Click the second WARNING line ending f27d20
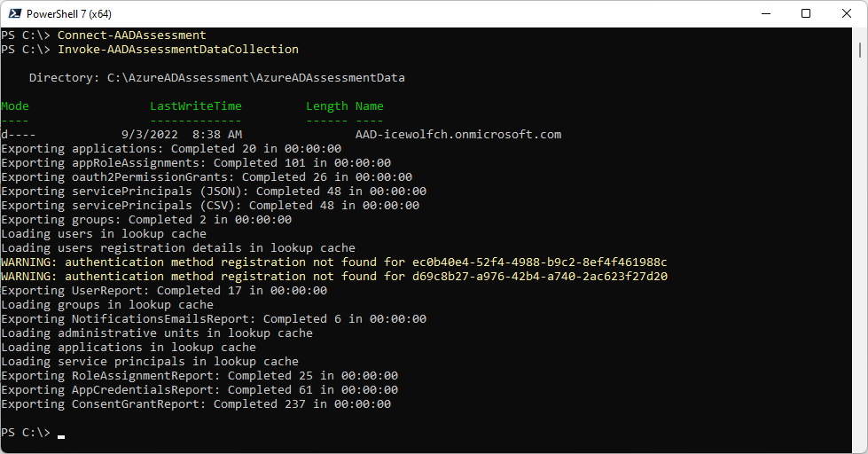Viewport: 868px width, 454px height. 334,277
